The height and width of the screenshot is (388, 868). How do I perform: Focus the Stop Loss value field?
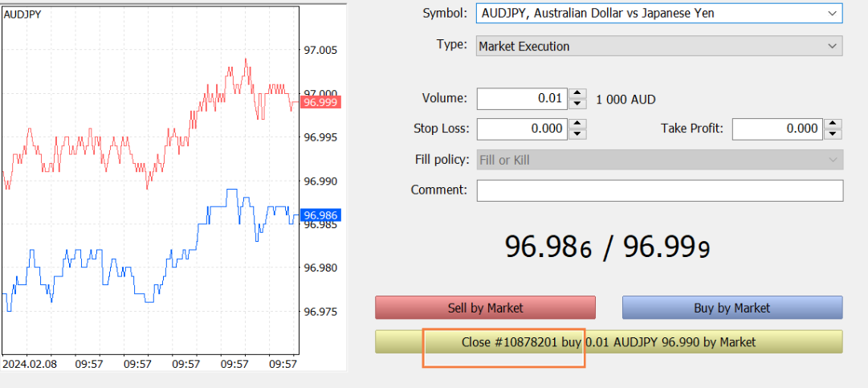[x=522, y=129]
